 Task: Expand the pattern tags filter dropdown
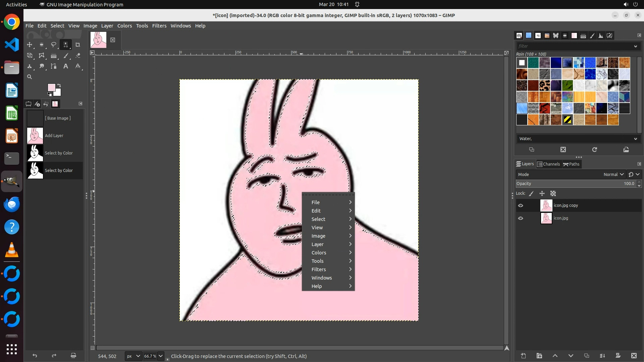[x=635, y=46]
